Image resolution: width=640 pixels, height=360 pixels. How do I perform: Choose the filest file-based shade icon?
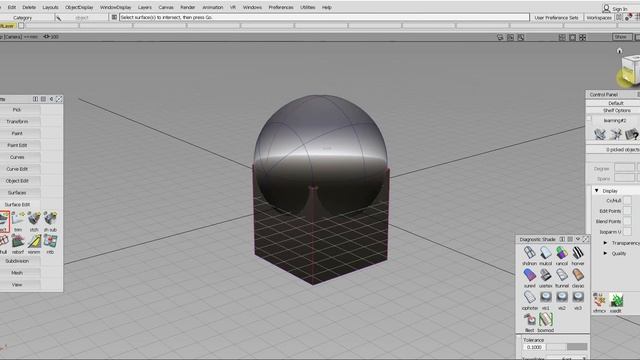(x=529, y=319)
